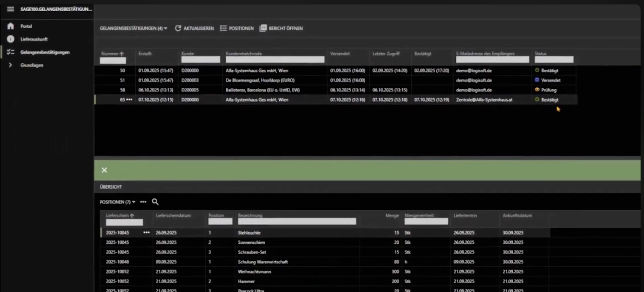Expand the Grundlagen sidebar section
Viewport: 644px width, 292px height.
(10, 65)
